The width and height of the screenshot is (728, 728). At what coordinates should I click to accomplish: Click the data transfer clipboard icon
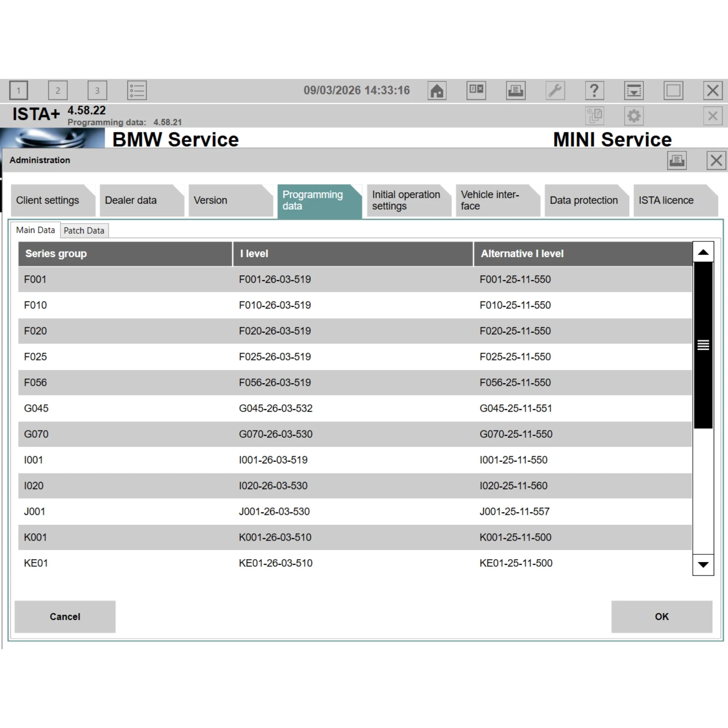tap(595, 116)
